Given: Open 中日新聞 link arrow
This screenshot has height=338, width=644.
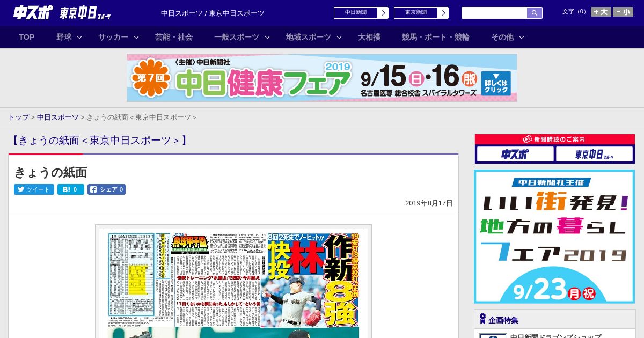Looking at the screenshot, I should (383, 13).
